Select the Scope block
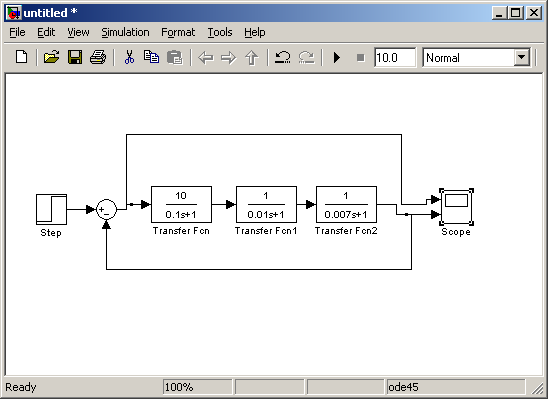This screenshot has height=399, width=548. click(456, 207)
